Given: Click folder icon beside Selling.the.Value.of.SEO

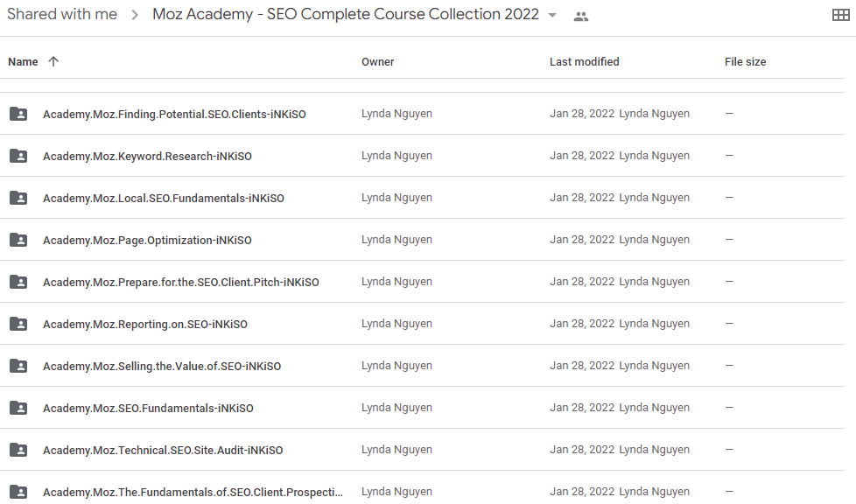Looking at the screenshot, I should coord(18,366).
